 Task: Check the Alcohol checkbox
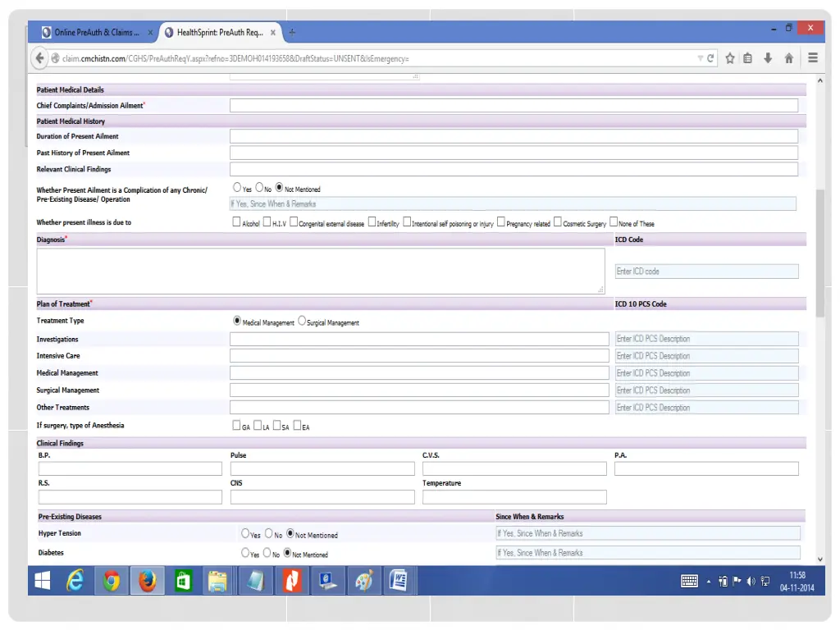coord(236,221)
